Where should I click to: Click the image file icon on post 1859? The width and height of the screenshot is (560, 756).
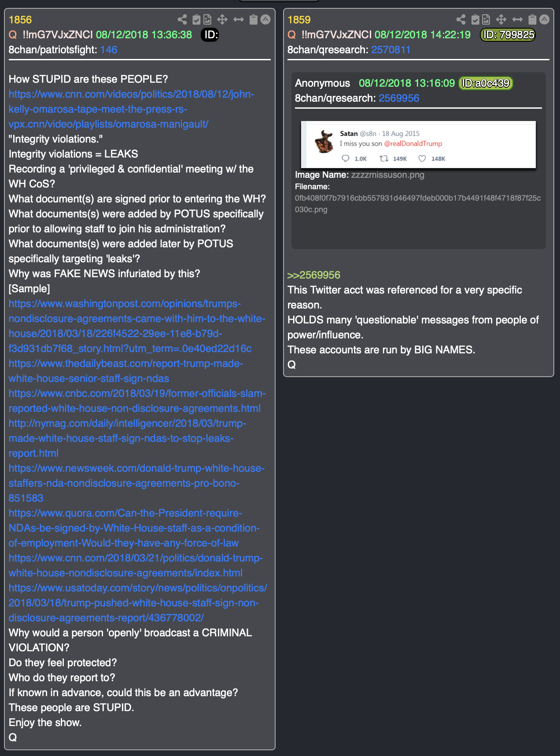click(x=486, y=19)
